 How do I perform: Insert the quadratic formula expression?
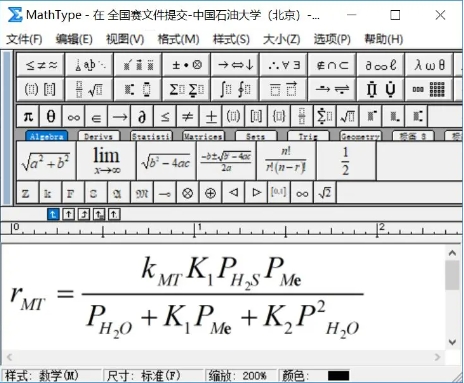click(226, 161)
